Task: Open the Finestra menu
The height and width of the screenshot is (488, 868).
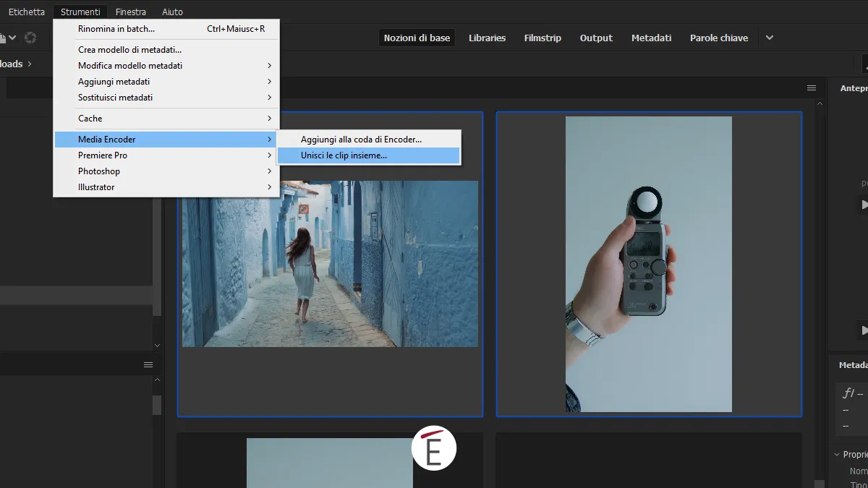Action: click(131, 11)
